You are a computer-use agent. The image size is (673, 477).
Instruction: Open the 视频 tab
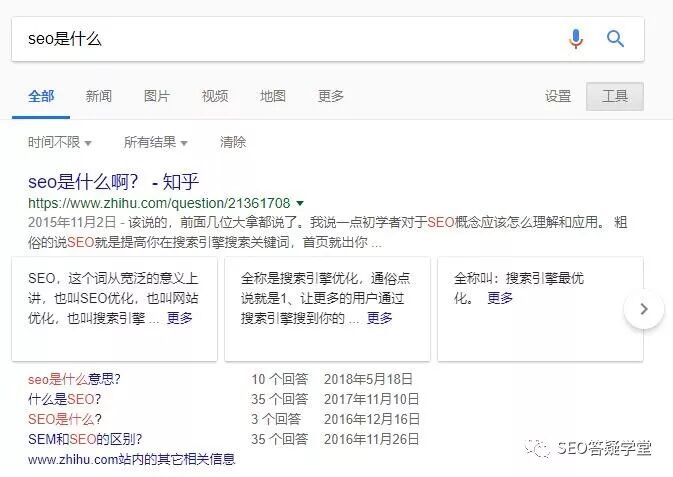coord(215,96)
